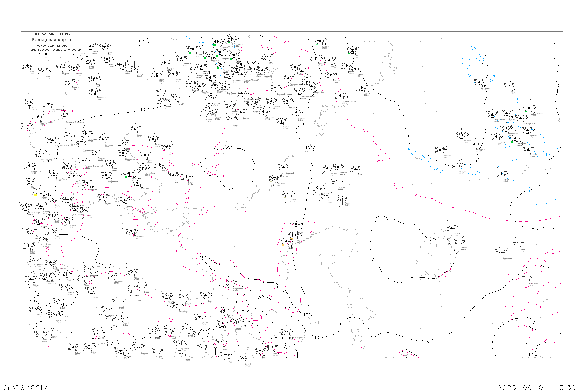Viewport: 588px width, 392px height.
Task: Click the 01/09/2025 12 UTC date label
Action: (x=52, y=46)
